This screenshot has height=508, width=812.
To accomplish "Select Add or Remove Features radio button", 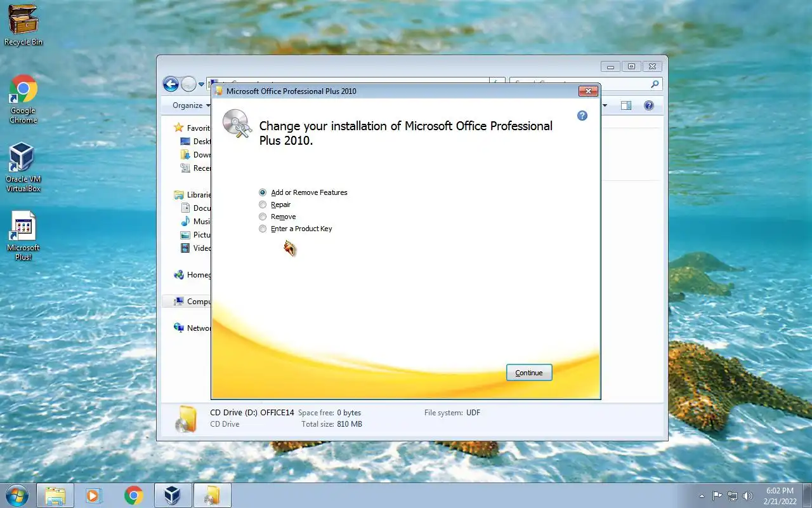I will [x=303, y=192].
